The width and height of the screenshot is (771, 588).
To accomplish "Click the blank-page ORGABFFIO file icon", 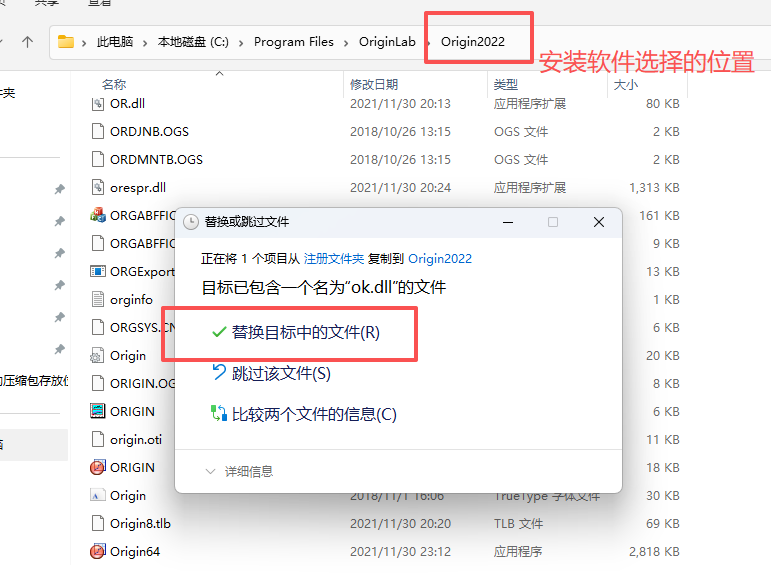I will [x=98, y=243].
